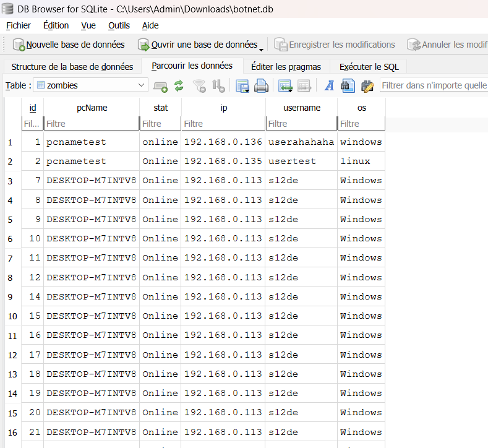Sort by pcName column header

92,108
